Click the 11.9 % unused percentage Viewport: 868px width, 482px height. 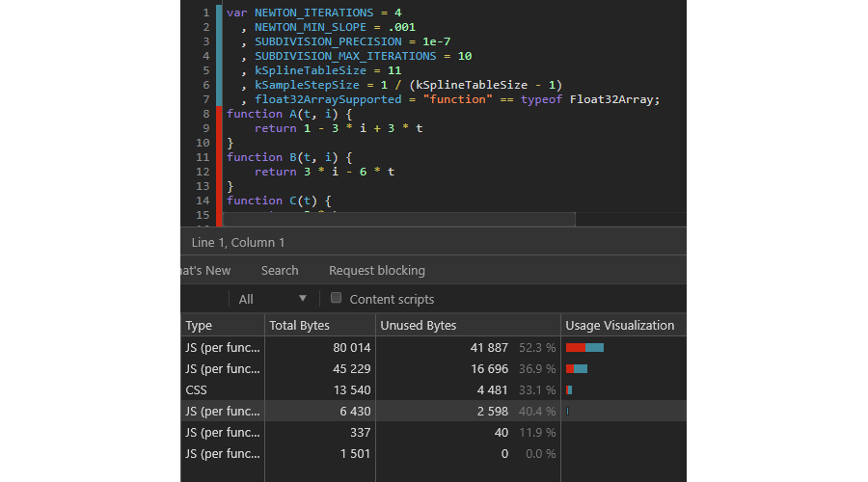[537, 432]
